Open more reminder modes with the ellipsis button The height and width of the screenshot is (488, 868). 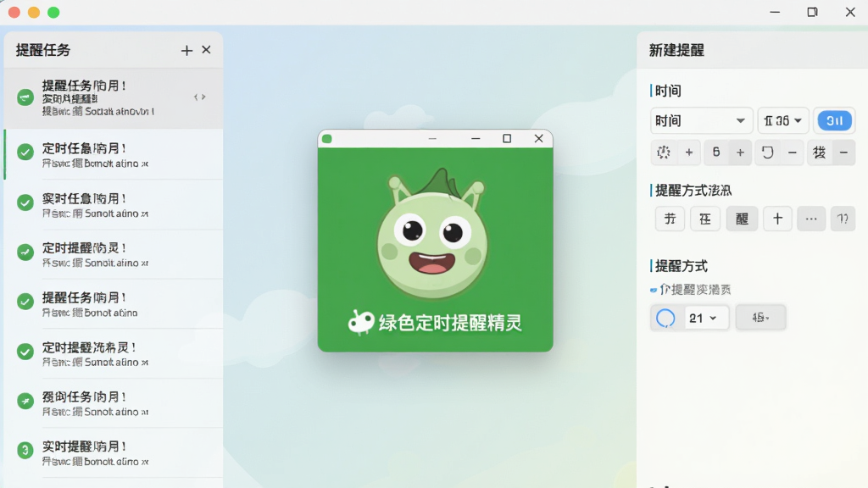coord(811,219)
